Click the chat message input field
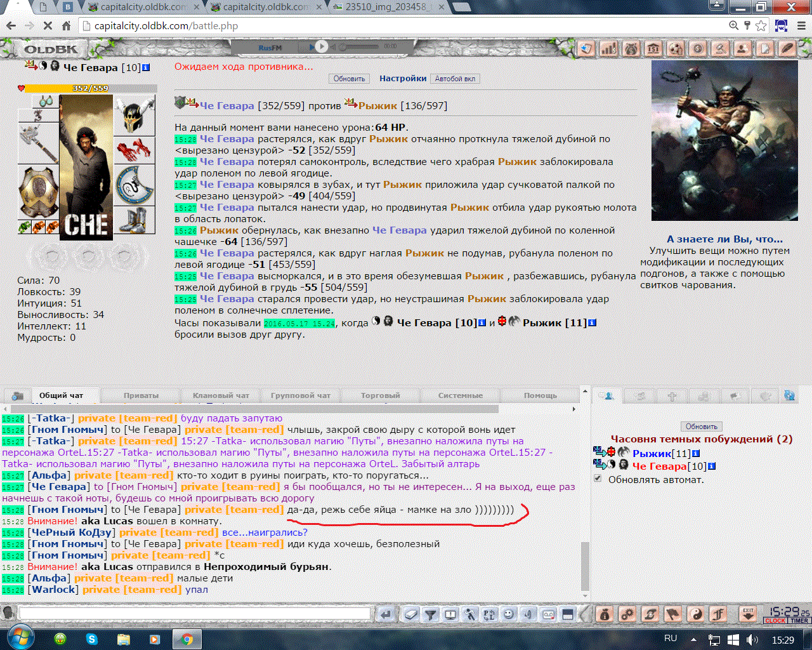The width and height of the screenshot is (812, 650). [x=195, y=614]
